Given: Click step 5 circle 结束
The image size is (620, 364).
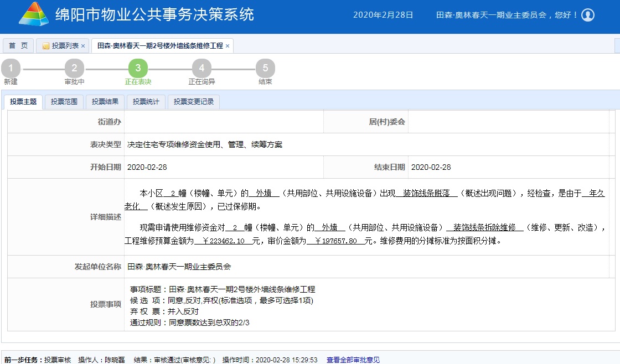Looking at the screenshot, I should tap(265, 69).
